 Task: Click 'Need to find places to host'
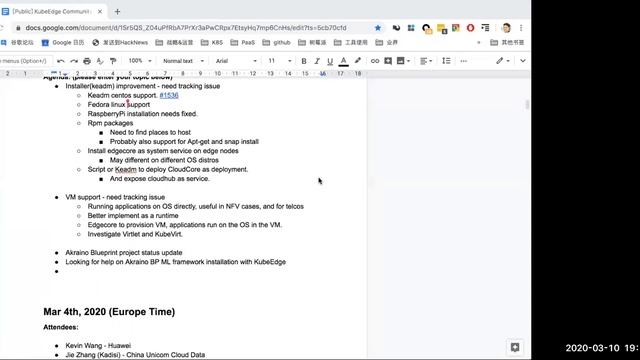[x=150, y=132]
